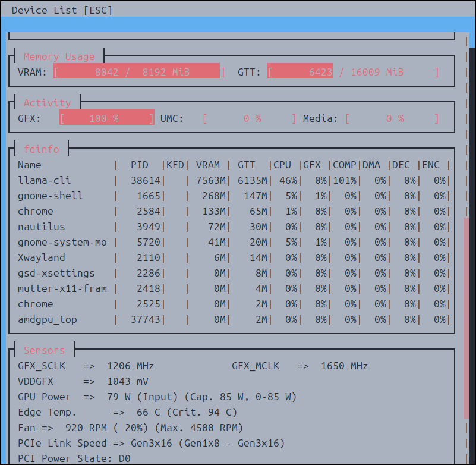
Task: Sort fdinfo table by CPU column header
Action: pos(282,165)
